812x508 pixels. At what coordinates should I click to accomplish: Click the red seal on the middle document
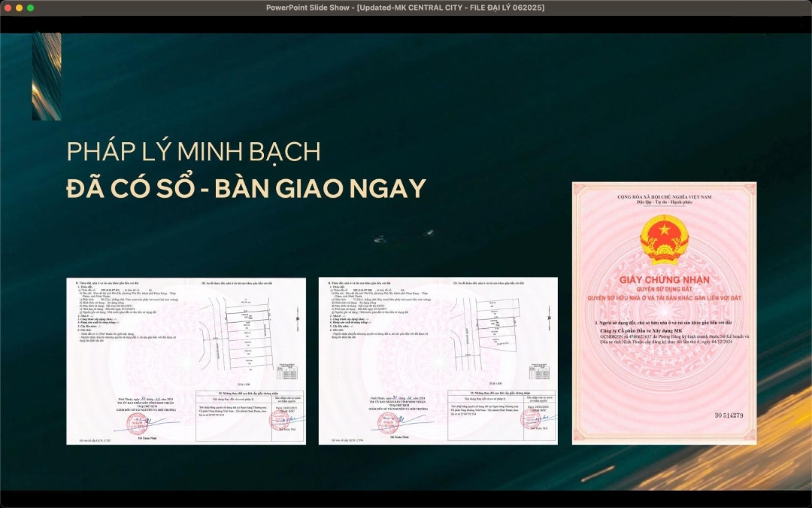pos(388,422)
